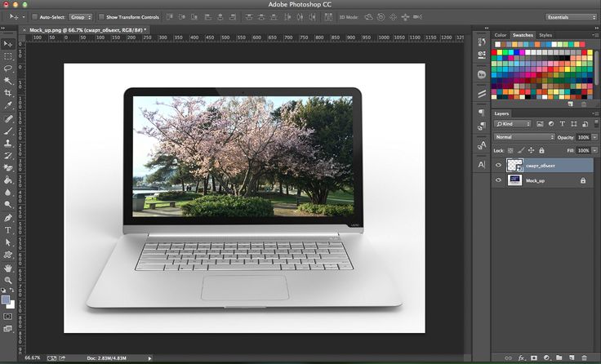601x364 pixels.
Task: Select the Blur tool
Action: pyautogui.click(x=7, y=193)
